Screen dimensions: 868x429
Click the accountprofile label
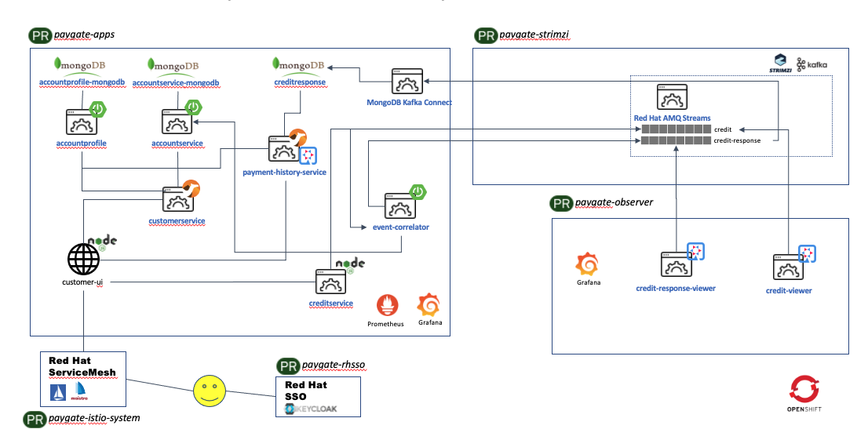coord(82,144)
